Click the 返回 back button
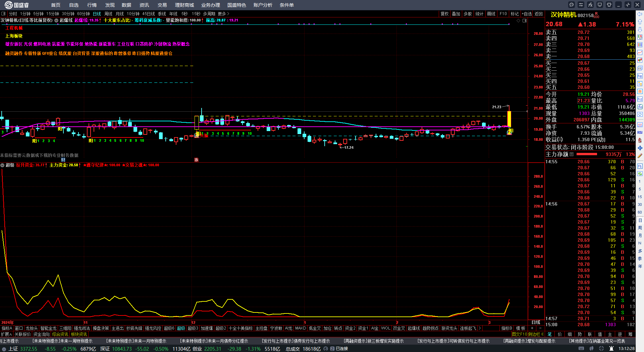Screen dimensions: 644x352 (x=539, y=14)
